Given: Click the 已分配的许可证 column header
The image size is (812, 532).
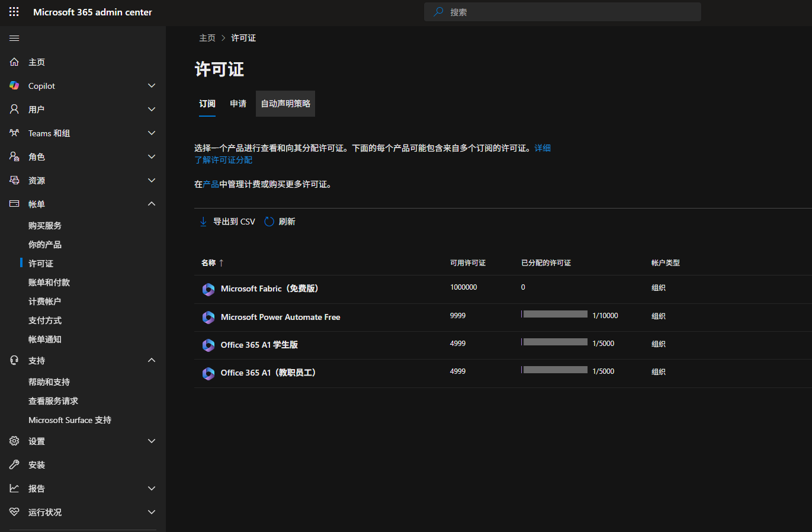Looking at the screenshot, I should (546, 263).
